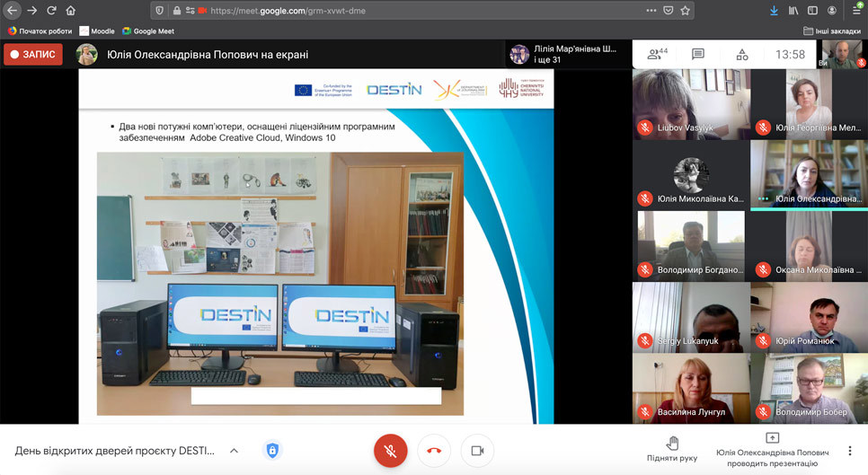Open the browser downloads panel
This screenshot has height=475, width=868.
click(774, 11)
